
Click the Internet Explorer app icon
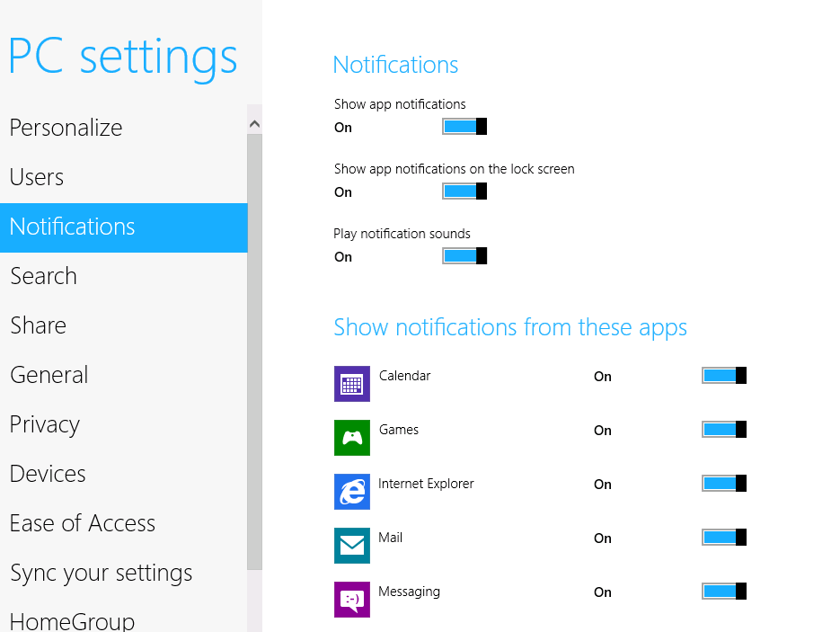click(x=352, y=492)
